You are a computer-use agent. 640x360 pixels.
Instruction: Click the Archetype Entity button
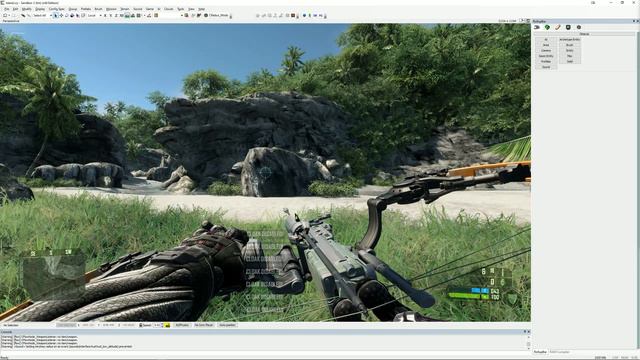click(x=570, y=40)
